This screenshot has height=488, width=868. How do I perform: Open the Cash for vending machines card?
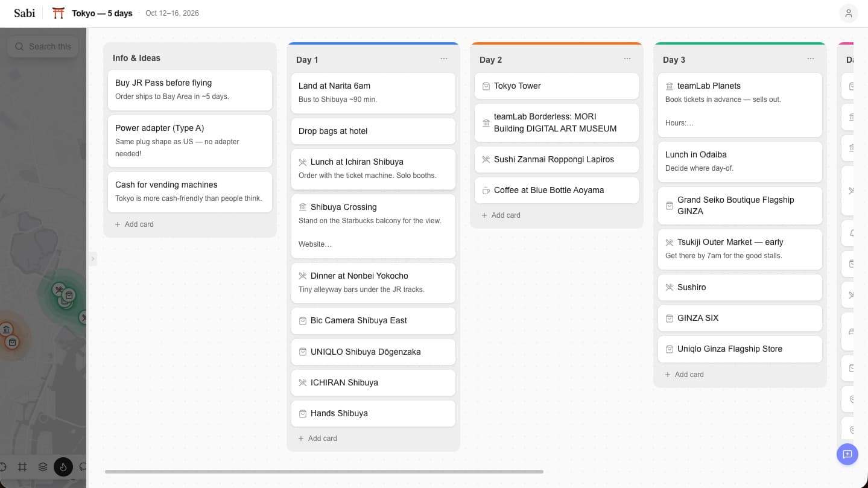coord(190,192)
